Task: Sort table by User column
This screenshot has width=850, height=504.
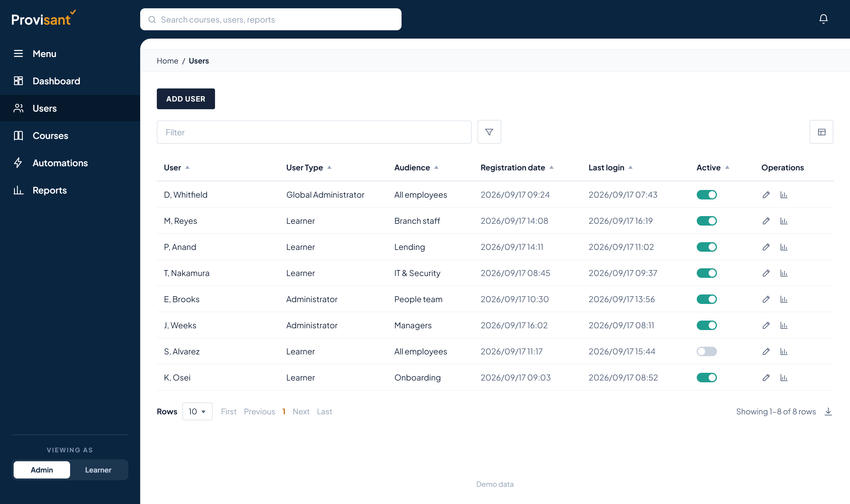Action: [176, 167]
